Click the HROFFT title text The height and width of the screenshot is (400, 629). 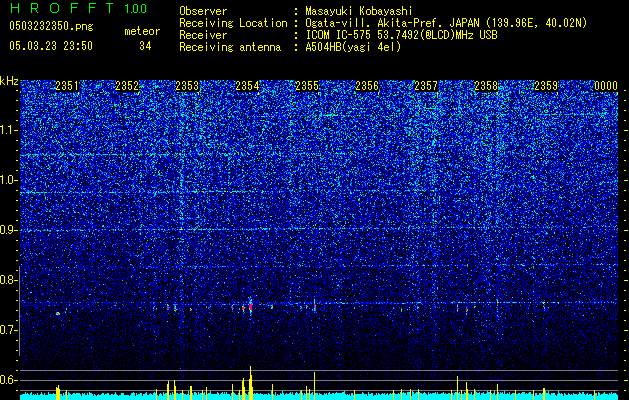tap(63, 8)
